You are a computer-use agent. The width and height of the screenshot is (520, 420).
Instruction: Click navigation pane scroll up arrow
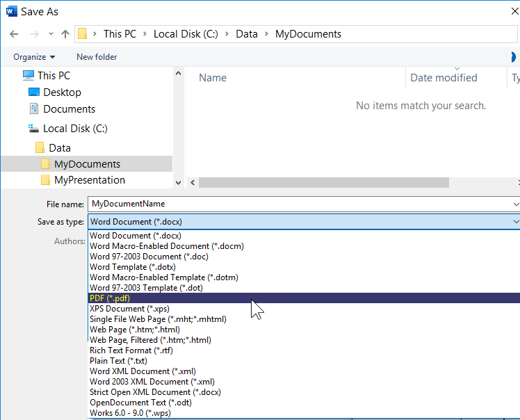(x=178, y=73)
